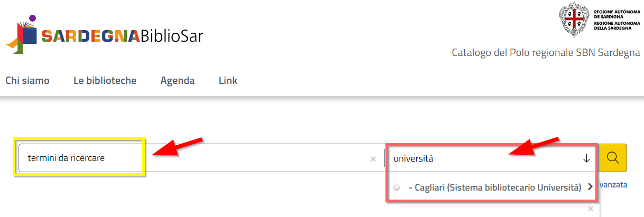Open the Chi siamo menu
This screenshot has width=644, height=217.
tap(27, 81)
